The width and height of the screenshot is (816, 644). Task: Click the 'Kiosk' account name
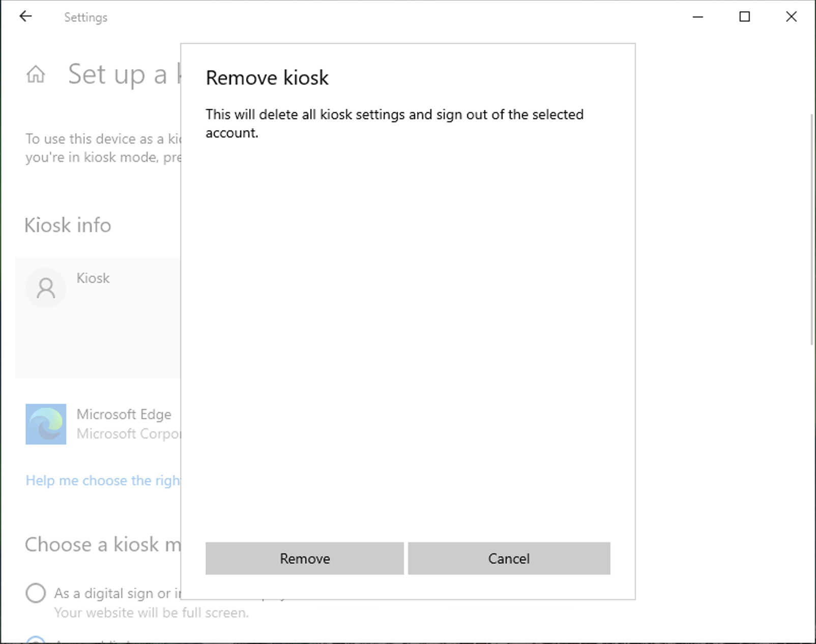coord(93,278)
